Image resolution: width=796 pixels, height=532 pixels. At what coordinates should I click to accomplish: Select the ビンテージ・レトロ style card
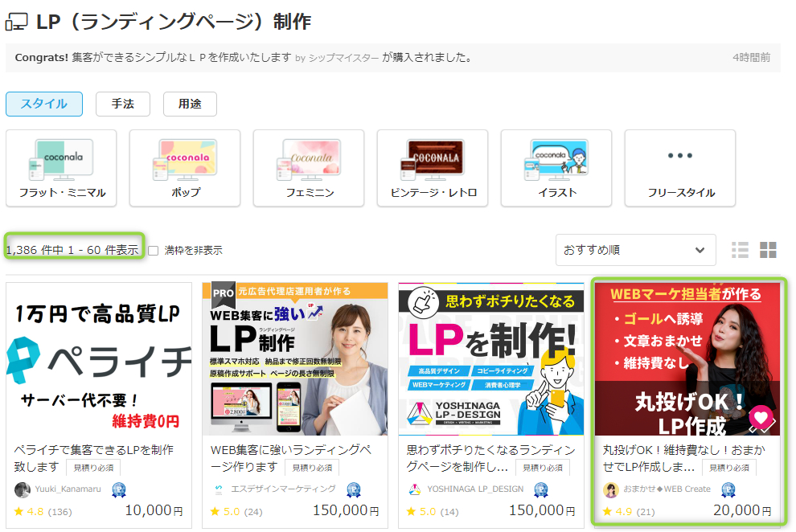click(x=433, y=169)
